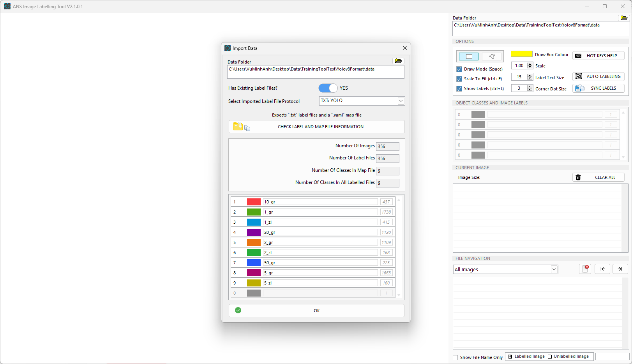The height and width of the screenshot is (364, 632).
Task: Jump to first image navigation icon
Action: coord(602,269)
